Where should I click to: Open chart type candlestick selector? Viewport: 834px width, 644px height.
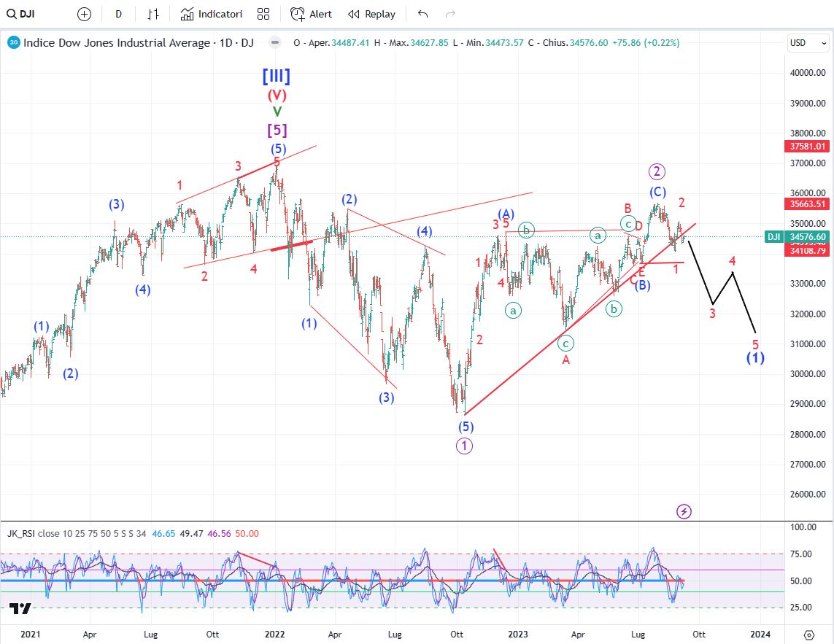point(153,15)
